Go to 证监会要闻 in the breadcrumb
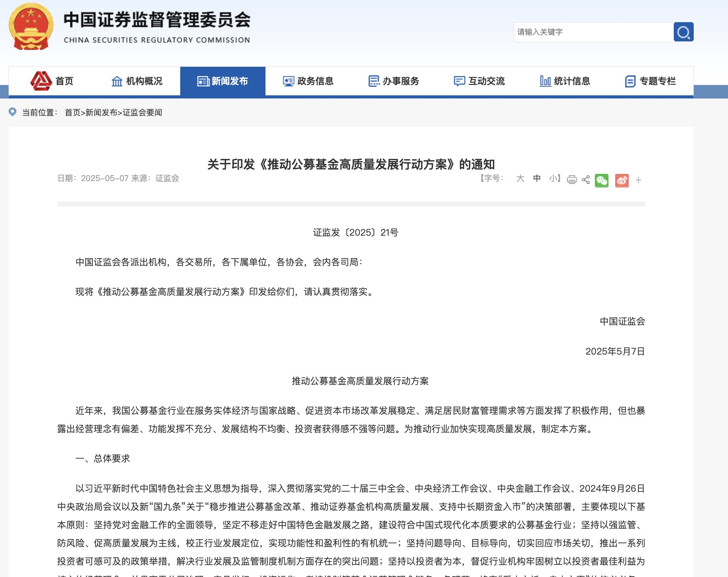 pos(142,112)
